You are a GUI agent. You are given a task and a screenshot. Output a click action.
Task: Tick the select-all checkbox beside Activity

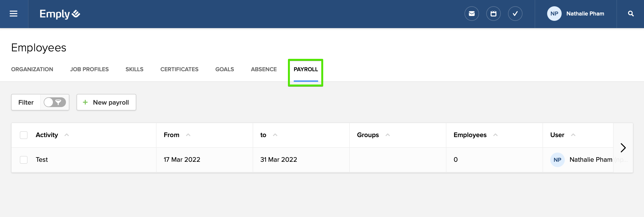point(24,135)
